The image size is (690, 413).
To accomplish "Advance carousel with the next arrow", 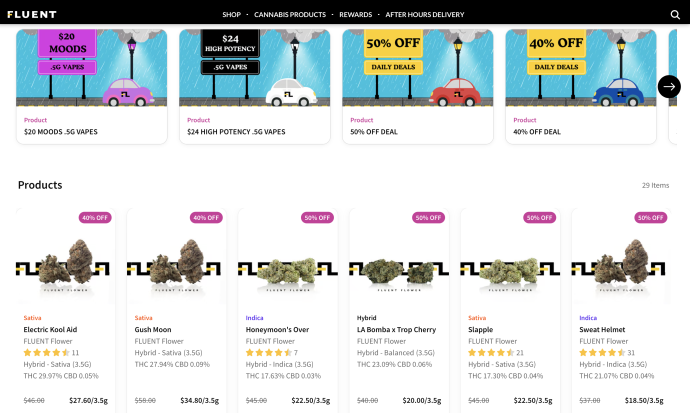I will pos(669,87).
